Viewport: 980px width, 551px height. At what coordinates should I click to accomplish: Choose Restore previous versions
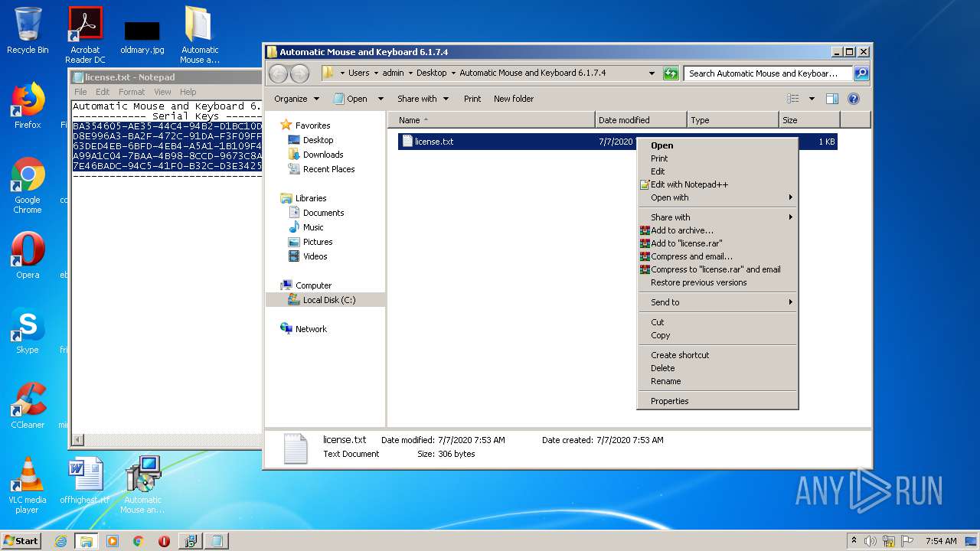coord(718,282)
